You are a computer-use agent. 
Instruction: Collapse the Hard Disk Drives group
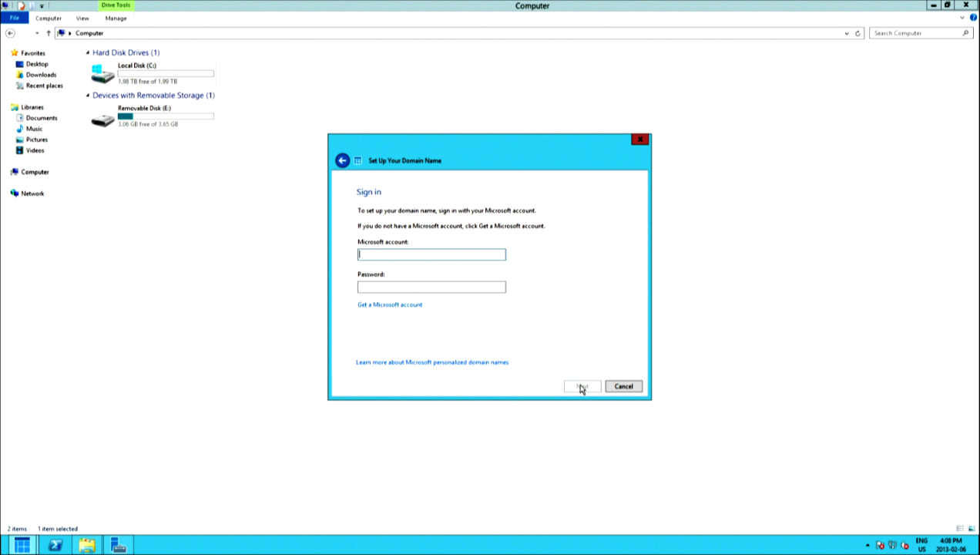point(88,53)
